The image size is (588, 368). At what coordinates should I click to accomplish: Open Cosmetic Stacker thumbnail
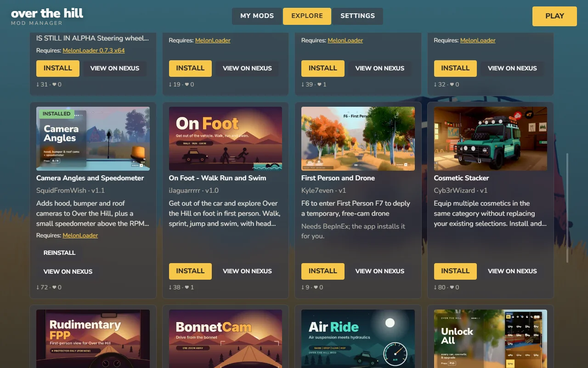(x=491, y=139)
